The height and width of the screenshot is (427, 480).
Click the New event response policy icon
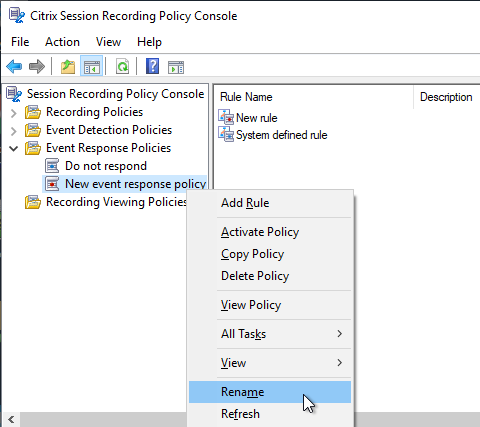(52, 184)
